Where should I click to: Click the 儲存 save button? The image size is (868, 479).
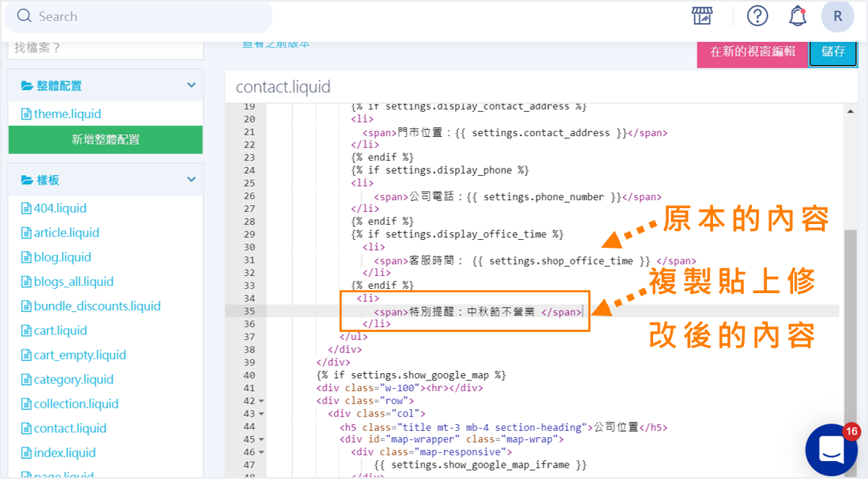coord(833,52)
